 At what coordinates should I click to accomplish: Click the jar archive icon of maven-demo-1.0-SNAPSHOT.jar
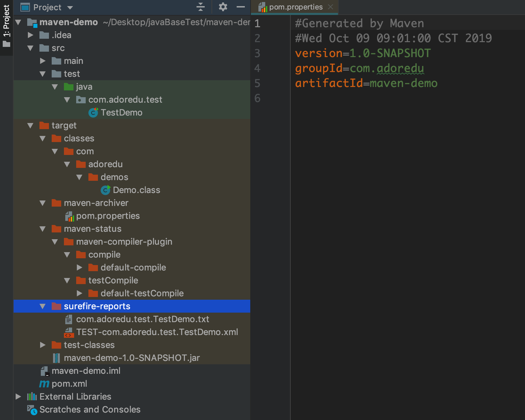click(x=56, y=358)
